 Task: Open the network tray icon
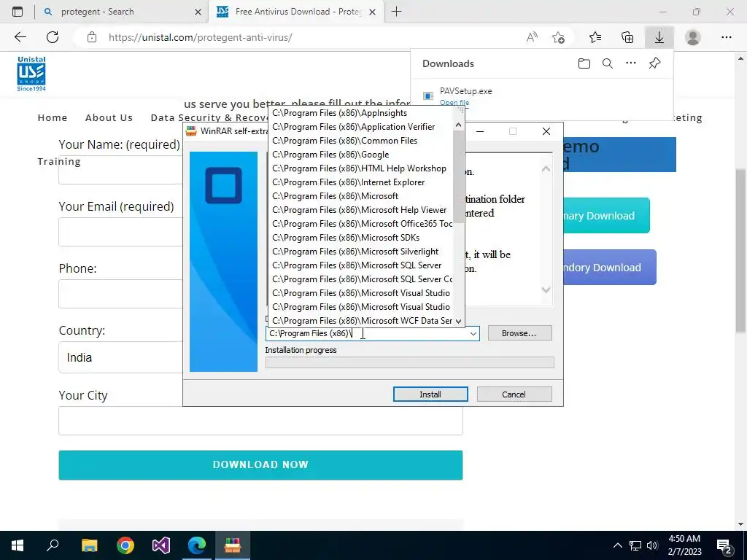(635, 545)
